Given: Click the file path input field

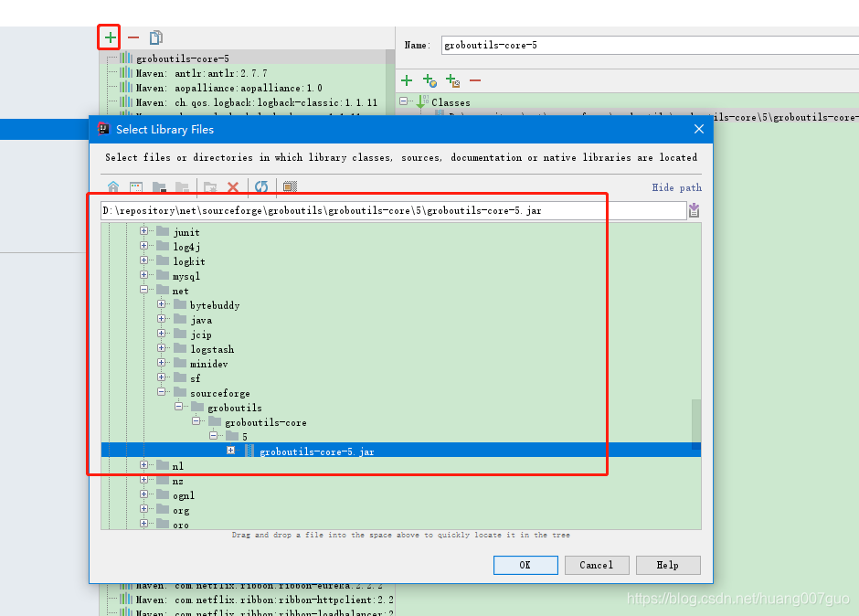Looking at the screenshot, I should pyautogui.click(x=393, y=210).
